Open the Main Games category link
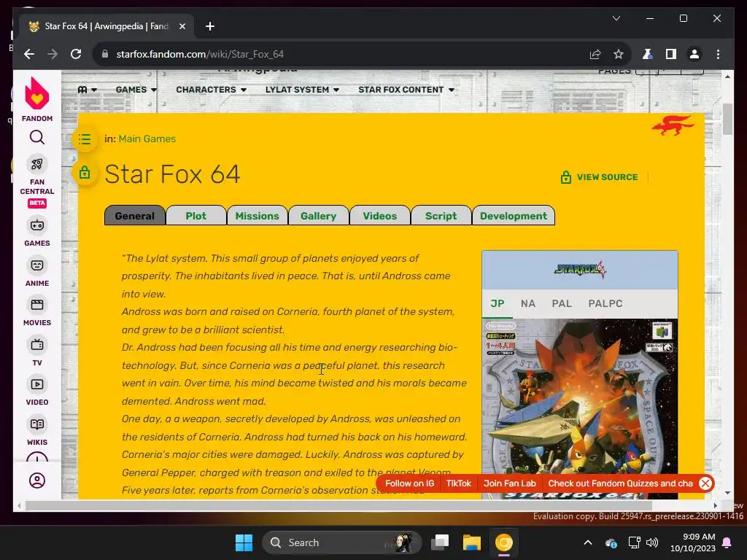Screen dimensions: 747x560 click(x=147, y=139)
